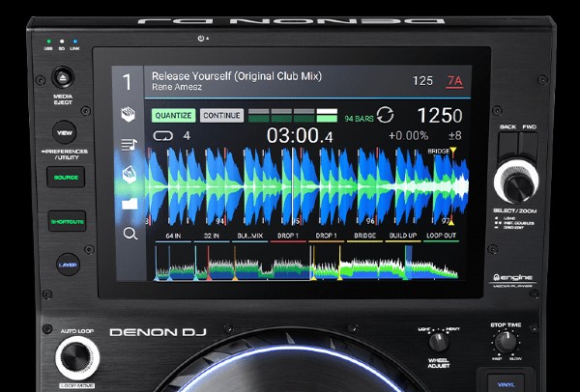Viewport: 580px width, 392px height.
Task: Toggle the QUANTIZE button on screen
Action: (173, 116)
